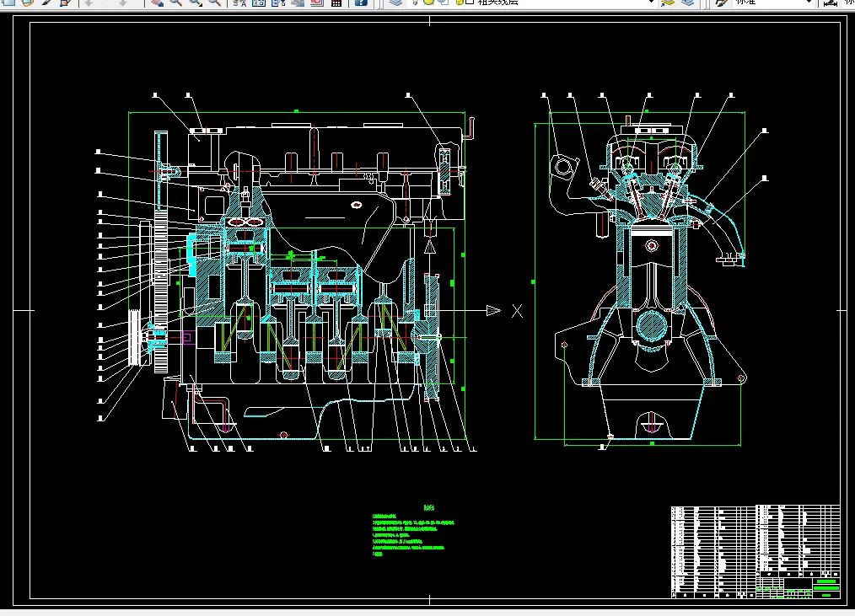Open the Layer Properties Manager icon
The height and width of the screenshot is (616, 855).
395,3
